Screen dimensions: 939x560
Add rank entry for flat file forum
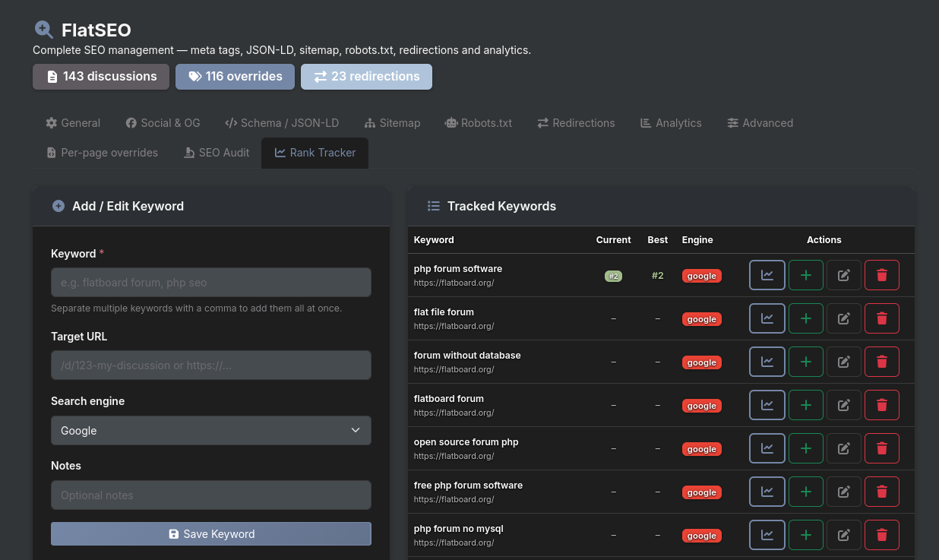[x=806, y=318]
